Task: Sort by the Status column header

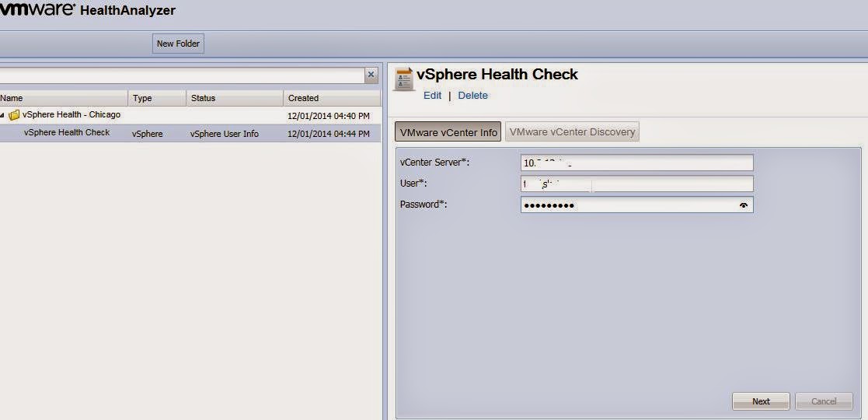Action: [235, 98]
